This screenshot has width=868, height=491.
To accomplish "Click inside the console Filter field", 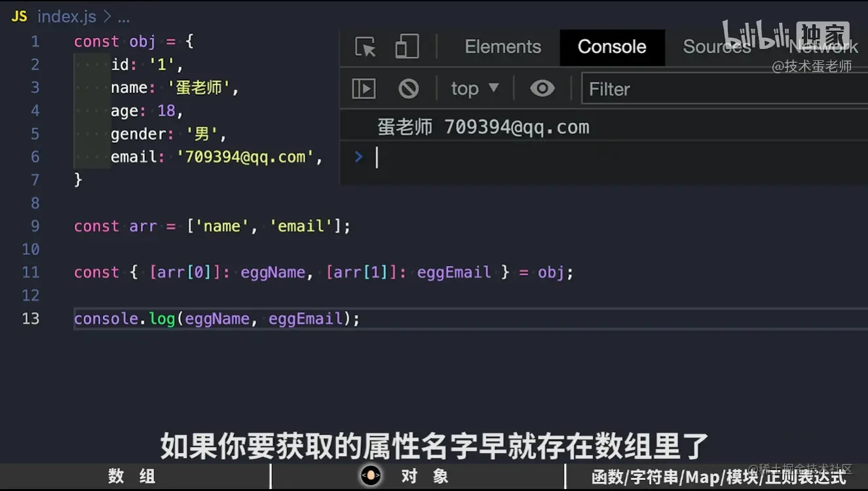I will pos(655,88).
